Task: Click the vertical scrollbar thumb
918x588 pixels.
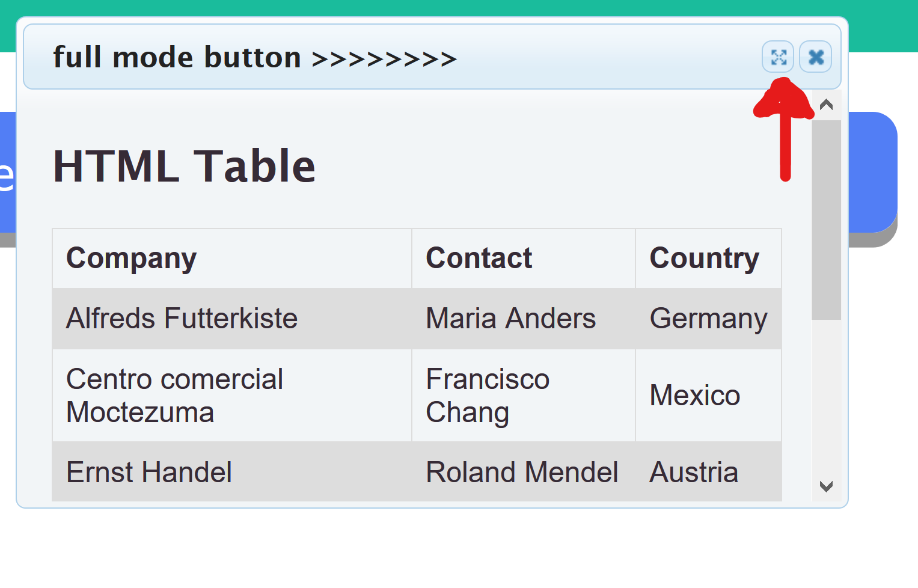Action: (x=826, y=219)
